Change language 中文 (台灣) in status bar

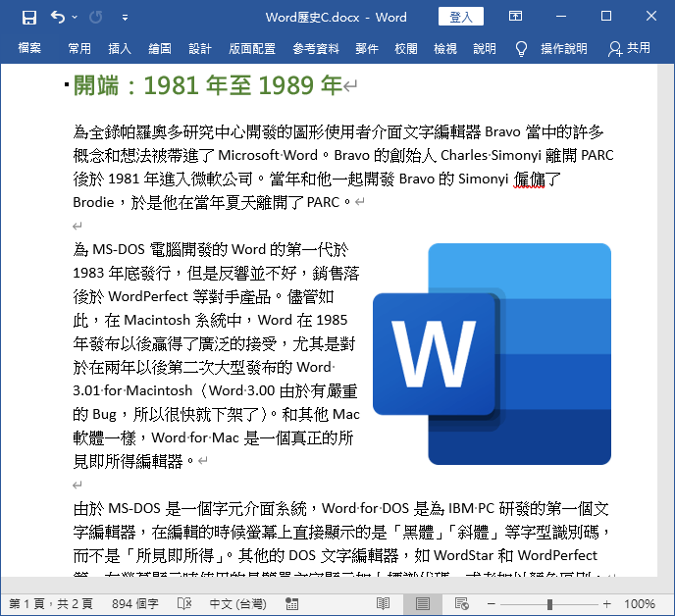(x=237, y=604)
